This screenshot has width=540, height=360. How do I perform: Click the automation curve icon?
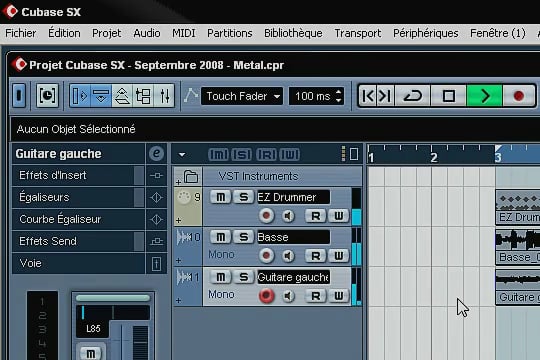(190, 95)
